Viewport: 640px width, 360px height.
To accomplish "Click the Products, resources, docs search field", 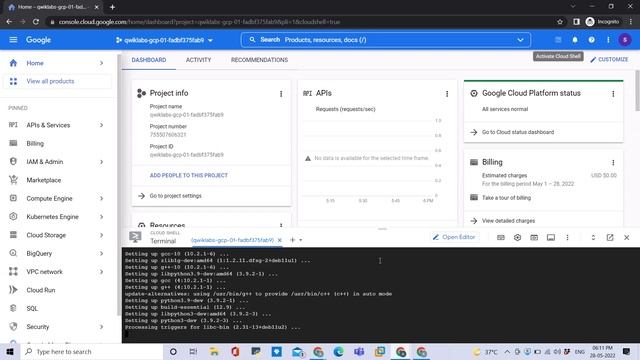I will pyautogui.click(x=386, y=40).
